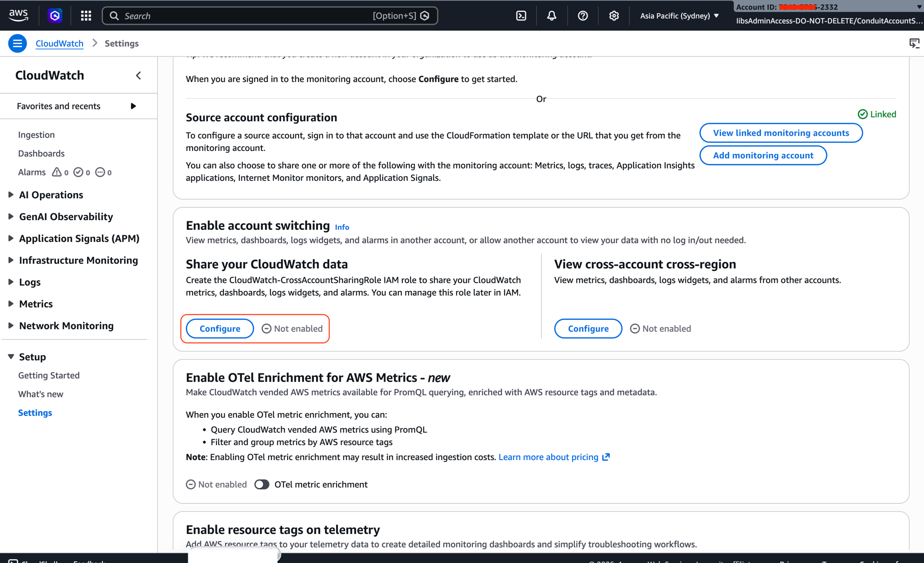
Task: Click Not enabled status beside OTel toggle
Action: tap(216, 484)
